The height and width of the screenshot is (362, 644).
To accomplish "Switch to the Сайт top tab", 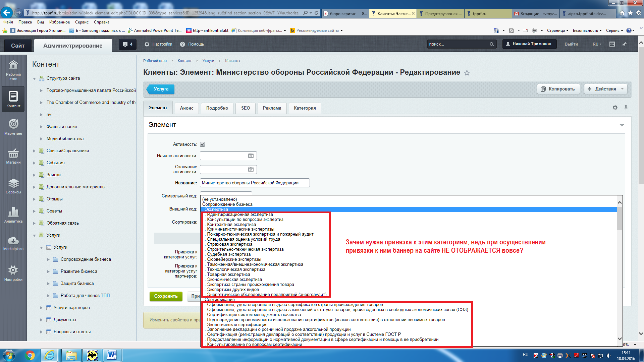I will [17, 46].
